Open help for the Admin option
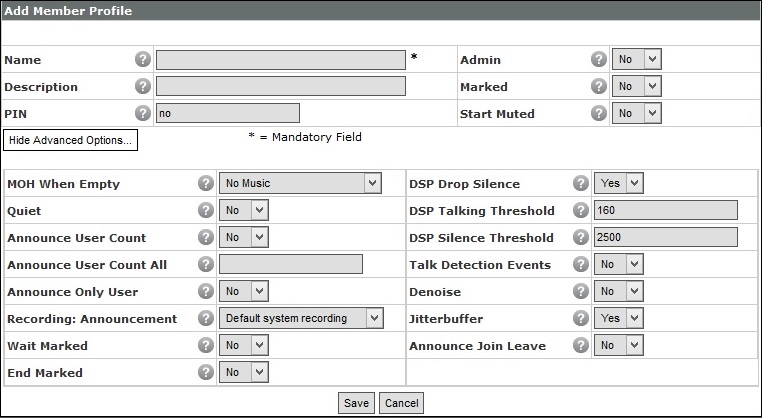Image resolution: width=762 pixels, height=418 pixels. pyautogui.click(x=599, y=59)
